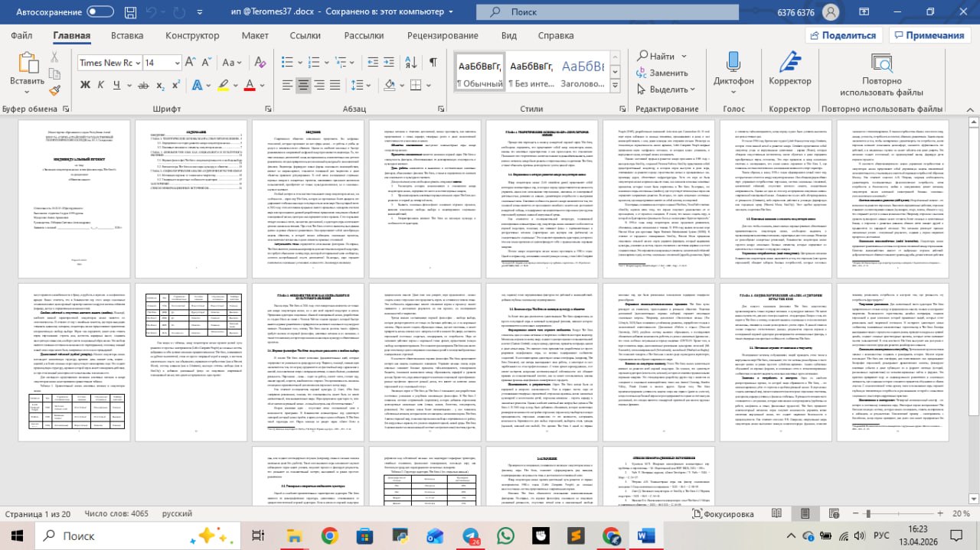Click the Диктофон microphone icon

coord(733,63)
